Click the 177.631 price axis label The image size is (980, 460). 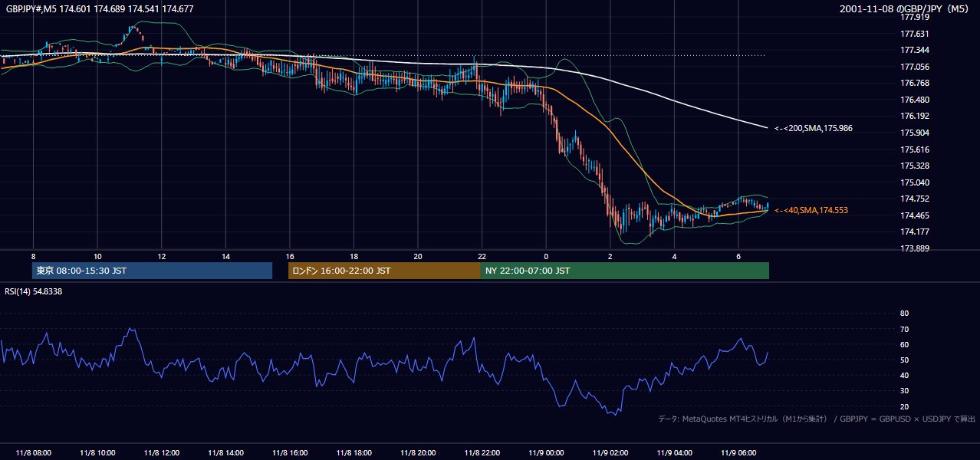coord(915,34)
